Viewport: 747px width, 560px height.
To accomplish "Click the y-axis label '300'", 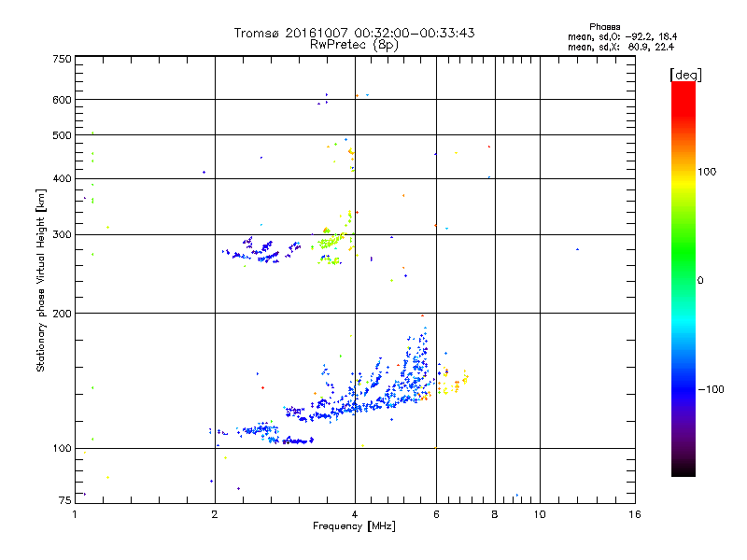I will click(62, 235).
